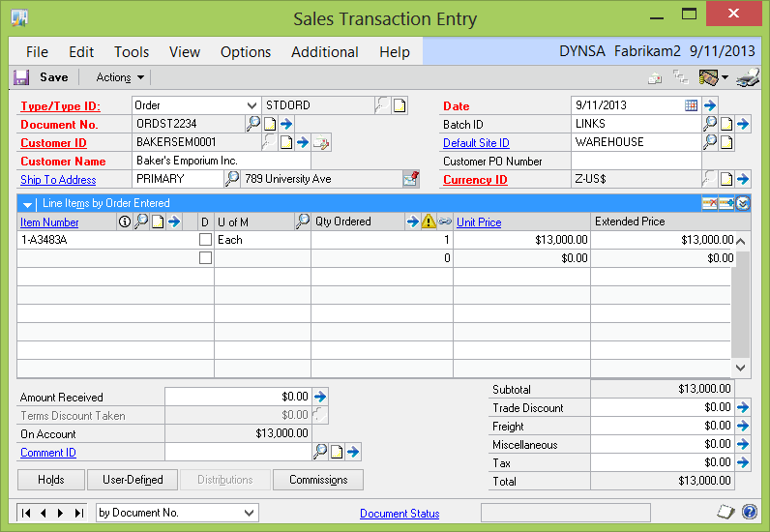Open the Additional menu

(x=325, y=52)
